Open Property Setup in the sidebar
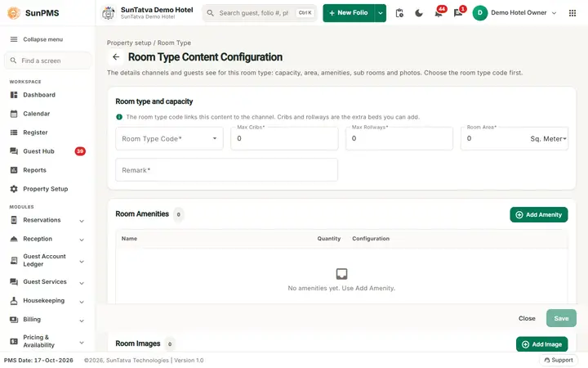588x368 pixels. point(47,189)
